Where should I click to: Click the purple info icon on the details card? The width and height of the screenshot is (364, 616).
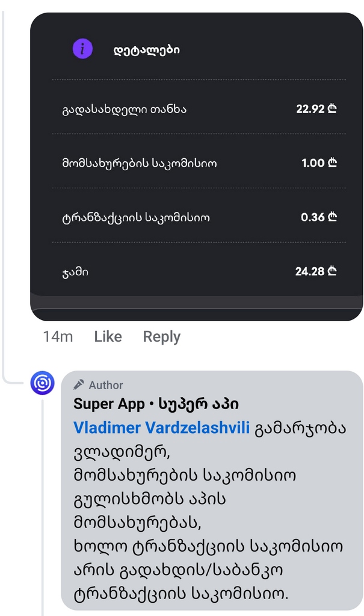point(82,49)
